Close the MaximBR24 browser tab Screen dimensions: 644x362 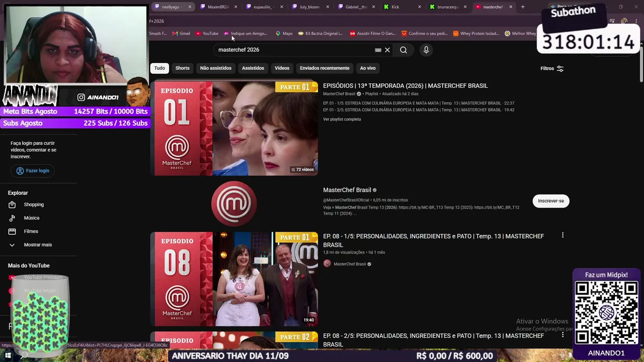pyautogui.click(x=235, y=7)
